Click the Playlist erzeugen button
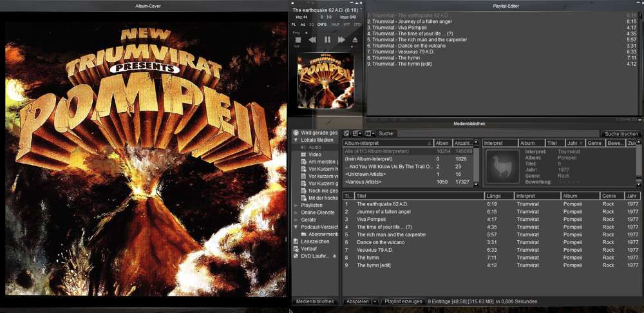 (x=403, y=301)
